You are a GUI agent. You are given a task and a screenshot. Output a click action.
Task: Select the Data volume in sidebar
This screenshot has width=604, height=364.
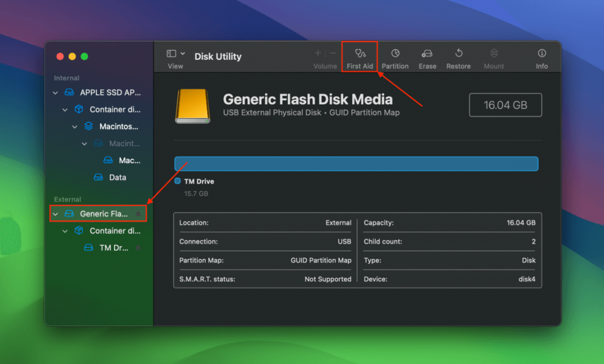110,177
